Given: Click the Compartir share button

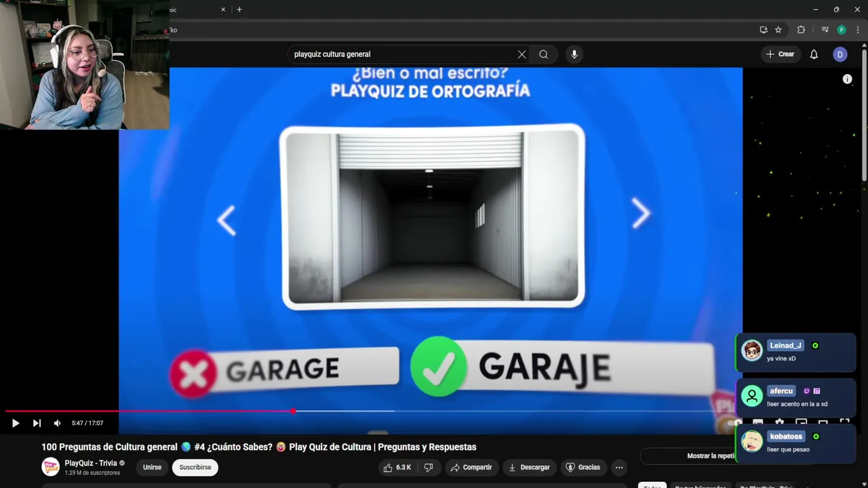Looking at the screenshot, I should (471, 467).
